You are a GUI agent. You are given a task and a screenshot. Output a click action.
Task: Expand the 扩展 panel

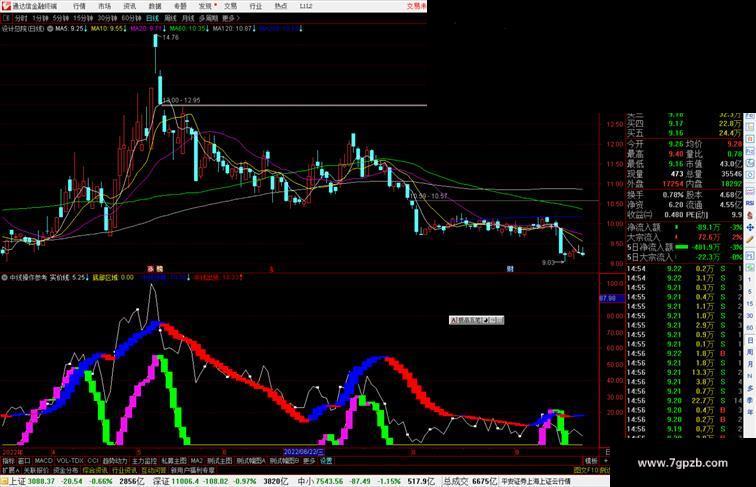(x=11, y=470)
